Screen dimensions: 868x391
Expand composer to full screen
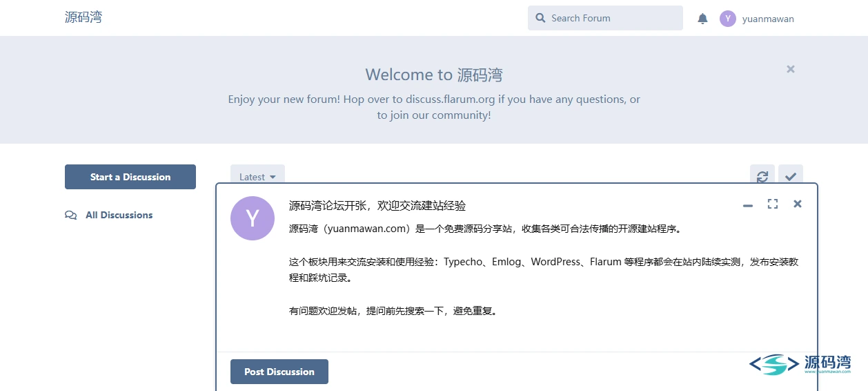(x=773, y=204)
